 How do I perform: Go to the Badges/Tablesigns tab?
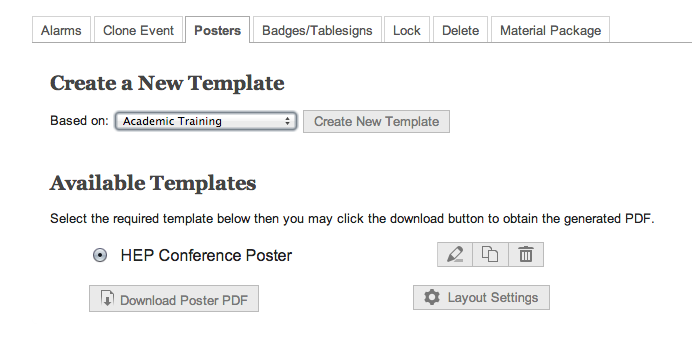[317, 30]
